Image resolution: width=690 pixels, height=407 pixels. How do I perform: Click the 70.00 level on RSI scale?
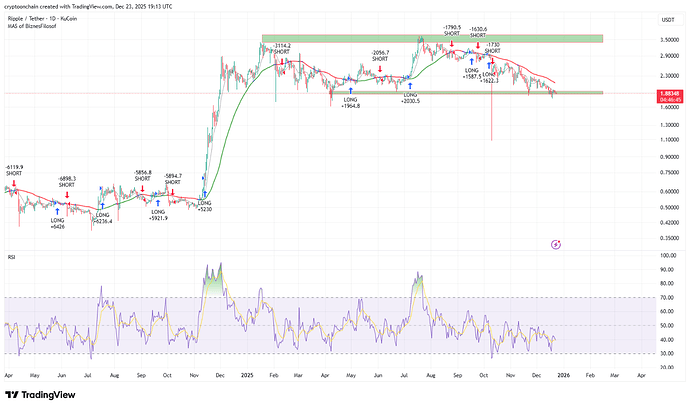coord(662,298)
